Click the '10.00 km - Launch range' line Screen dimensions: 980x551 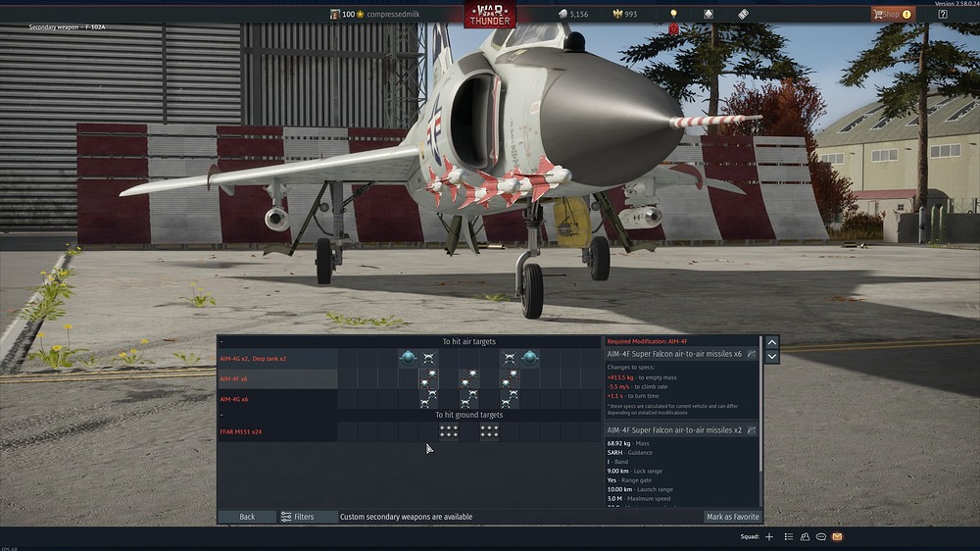[x=640, y=489]
